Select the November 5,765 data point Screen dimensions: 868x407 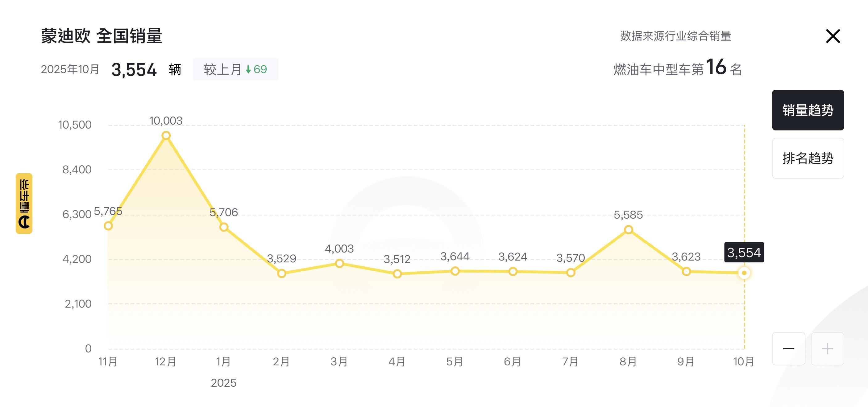[108, 226]
